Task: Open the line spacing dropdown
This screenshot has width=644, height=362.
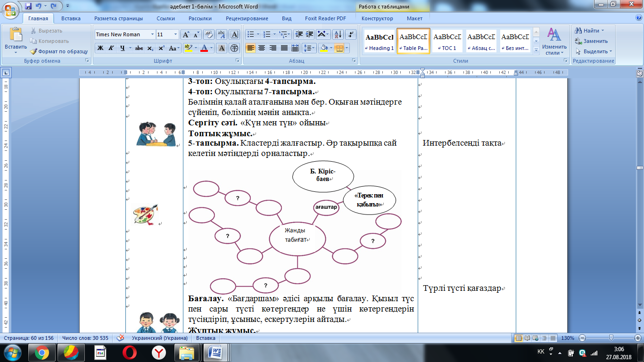Action: tap(309, 48)
